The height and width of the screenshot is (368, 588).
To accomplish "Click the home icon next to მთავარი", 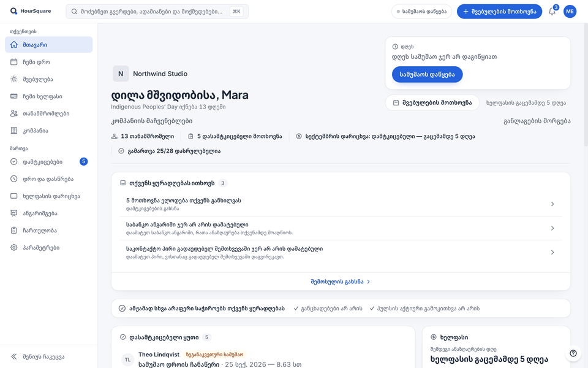I will pyautogui.click(x=14, y=45).
